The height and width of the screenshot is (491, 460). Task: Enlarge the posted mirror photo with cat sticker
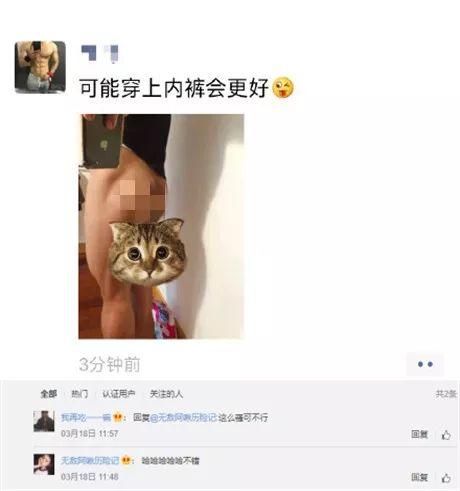point(161,226)
